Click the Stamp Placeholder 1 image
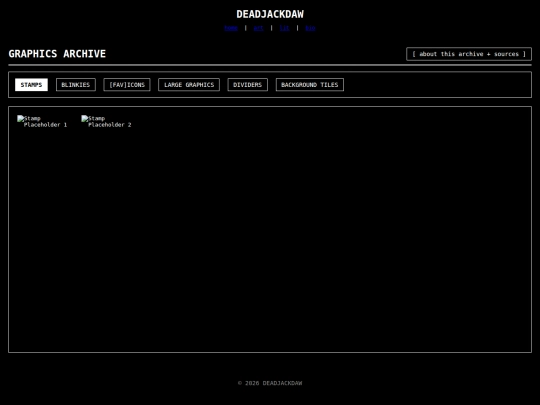Screen dimensions: 540x405 coord(42,122)
